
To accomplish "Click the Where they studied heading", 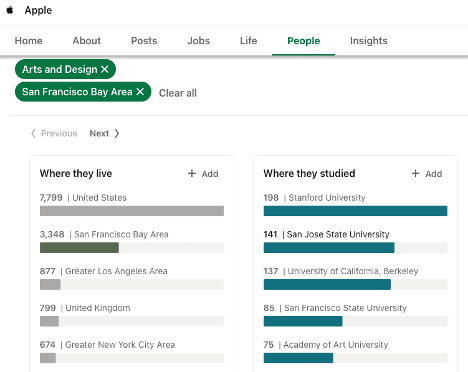I will click(x=309, y=173).
